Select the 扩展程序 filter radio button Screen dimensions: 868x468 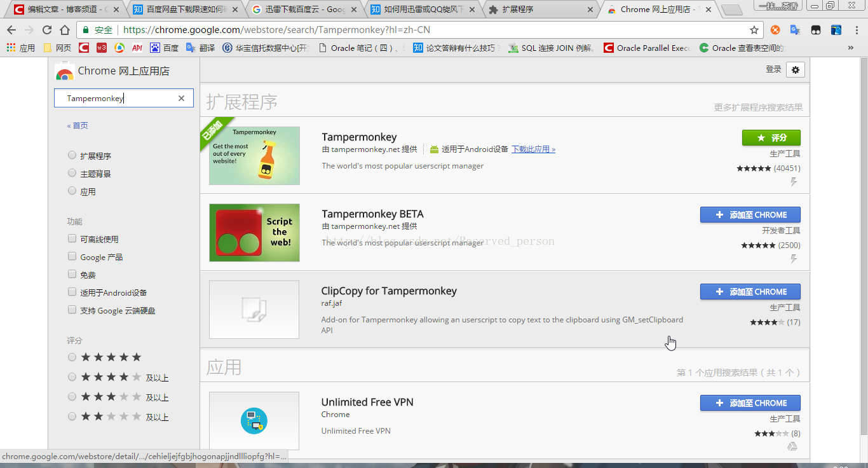click(x=72, y=155)
